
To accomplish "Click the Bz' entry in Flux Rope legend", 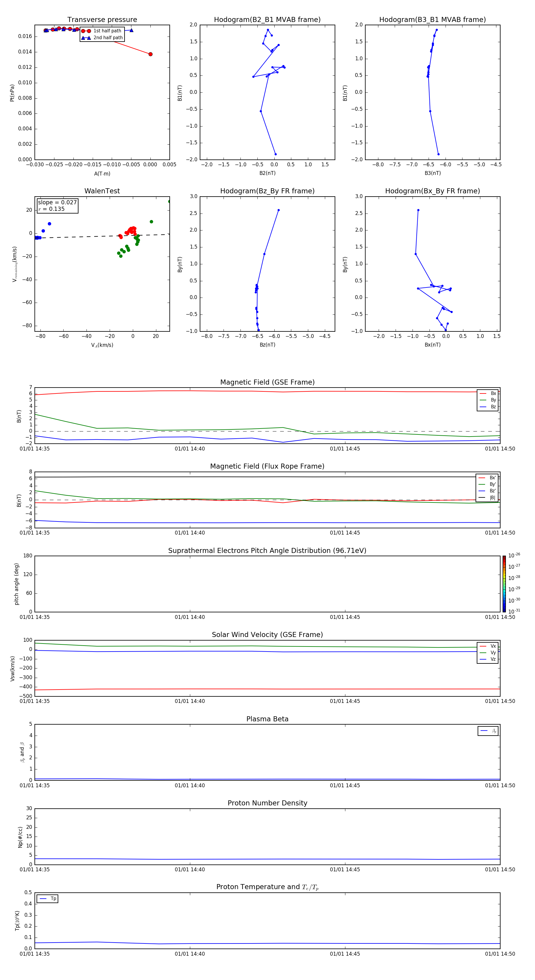I will pyautogui.click(x=487, y=491).
